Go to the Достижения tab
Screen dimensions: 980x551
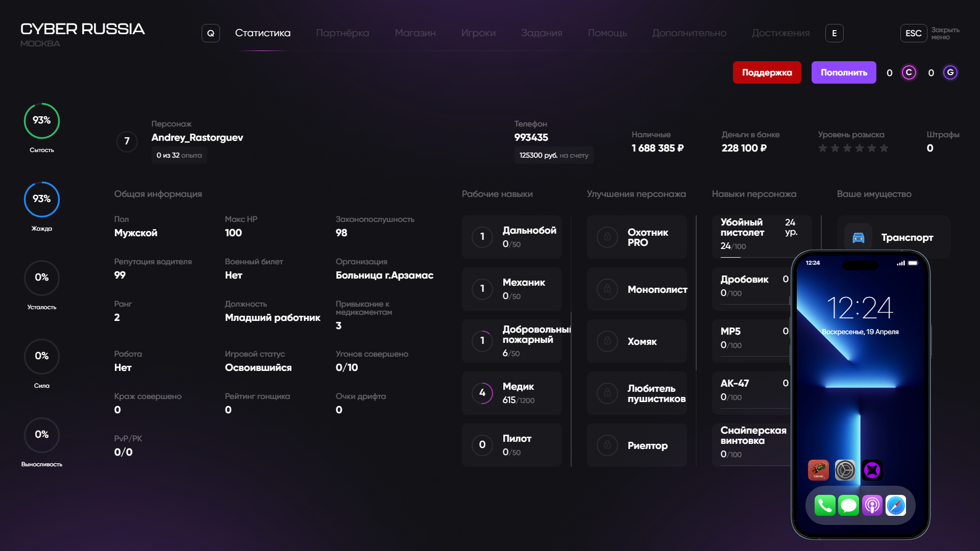pos(780,33)
